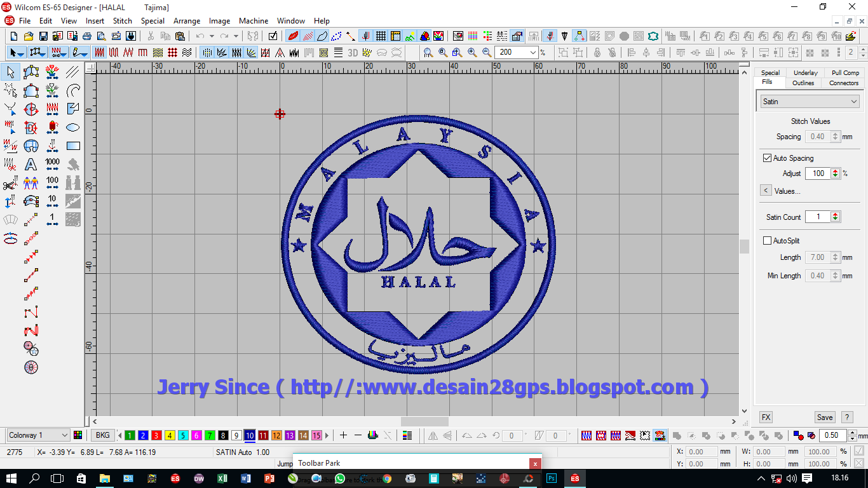
Task: Expand the Redo history dropdown arrow
Action: tap(236, 36)
